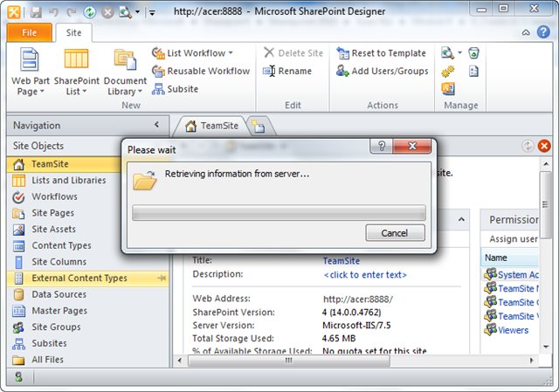This screenshot has height=392, width=559.
Task: Close the Please wait dialog
Action: click(x=412, y=146)
